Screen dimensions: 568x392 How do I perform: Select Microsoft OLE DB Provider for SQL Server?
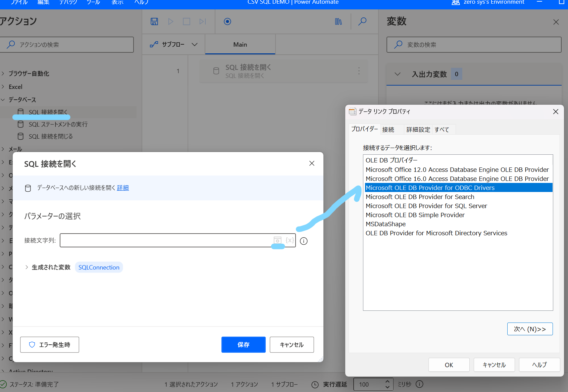[x=458, y=206]
